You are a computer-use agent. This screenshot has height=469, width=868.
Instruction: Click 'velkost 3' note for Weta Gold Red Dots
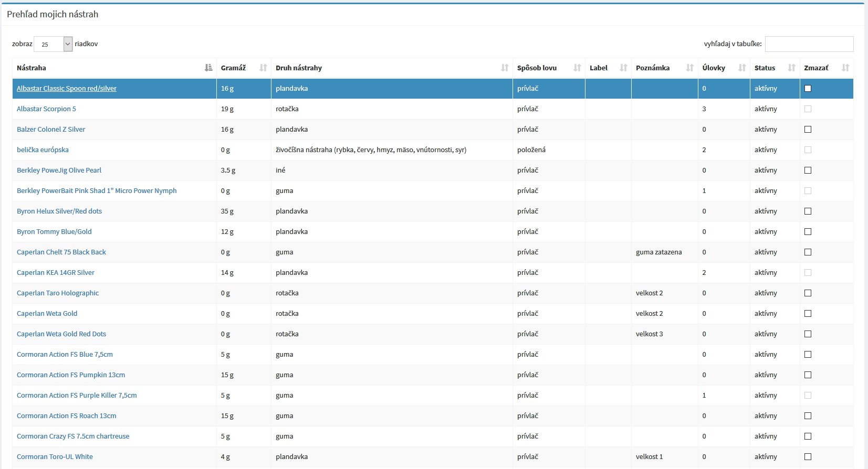650,334
